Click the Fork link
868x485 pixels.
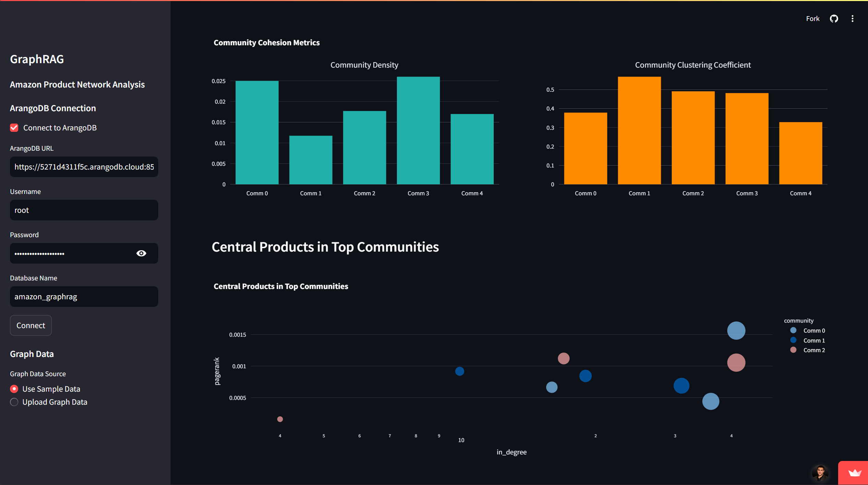coord(812,19)
